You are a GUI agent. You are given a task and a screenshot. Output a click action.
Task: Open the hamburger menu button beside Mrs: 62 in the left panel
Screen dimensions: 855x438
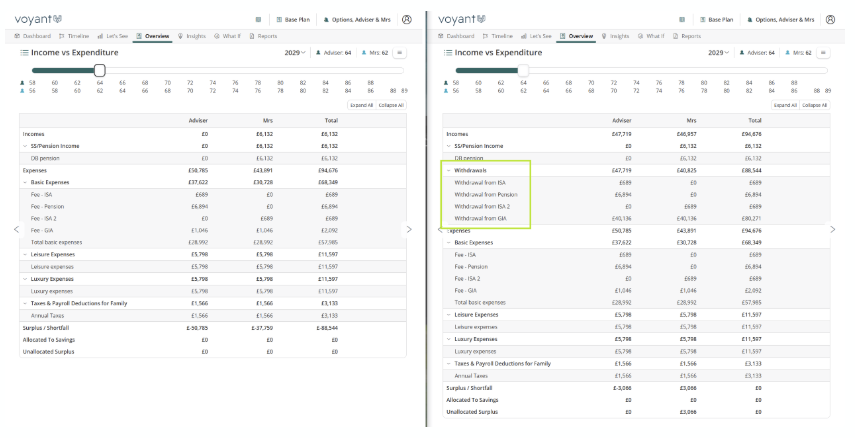tap(400, 52)
